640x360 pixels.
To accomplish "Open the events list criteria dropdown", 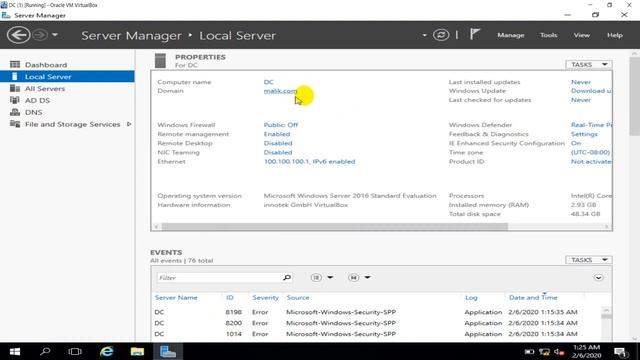I will click(x=322, y=278).
